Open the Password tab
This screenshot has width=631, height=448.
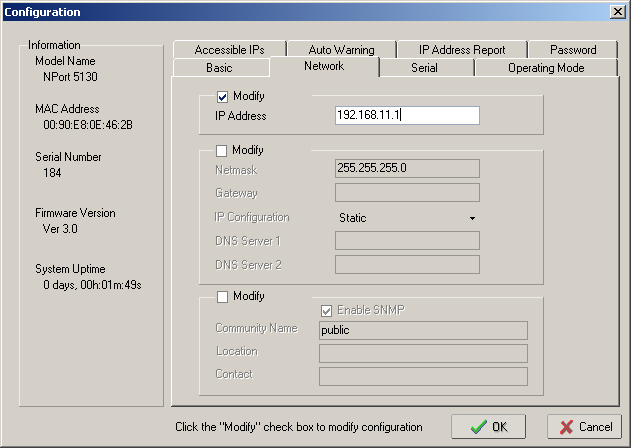(x=572, y=49)
